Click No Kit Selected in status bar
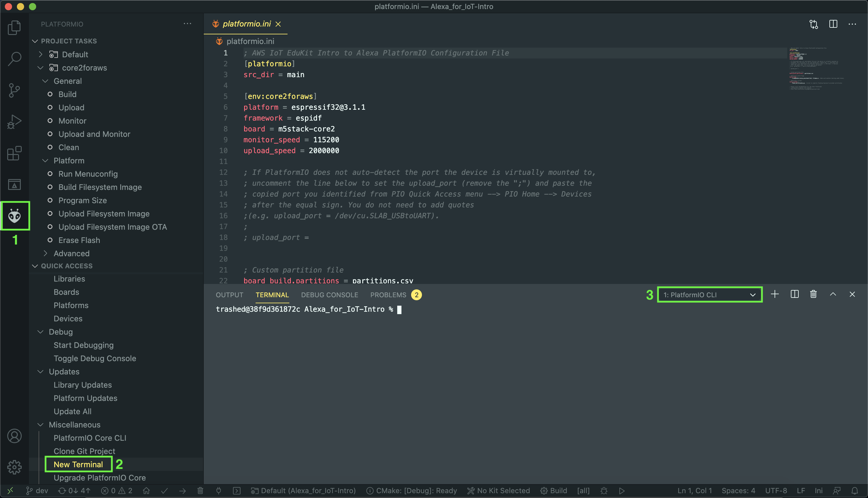Viewport: 868px width, 498px height. [498, 491]
